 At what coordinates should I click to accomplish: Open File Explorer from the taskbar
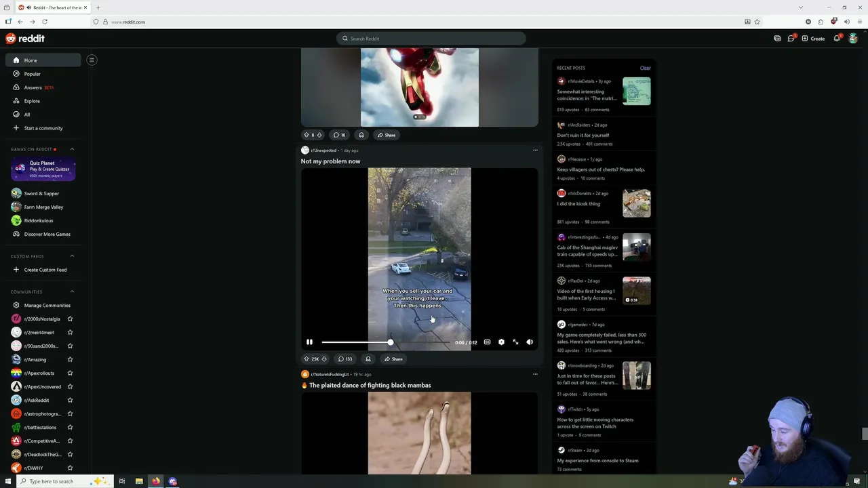[139, 481]
